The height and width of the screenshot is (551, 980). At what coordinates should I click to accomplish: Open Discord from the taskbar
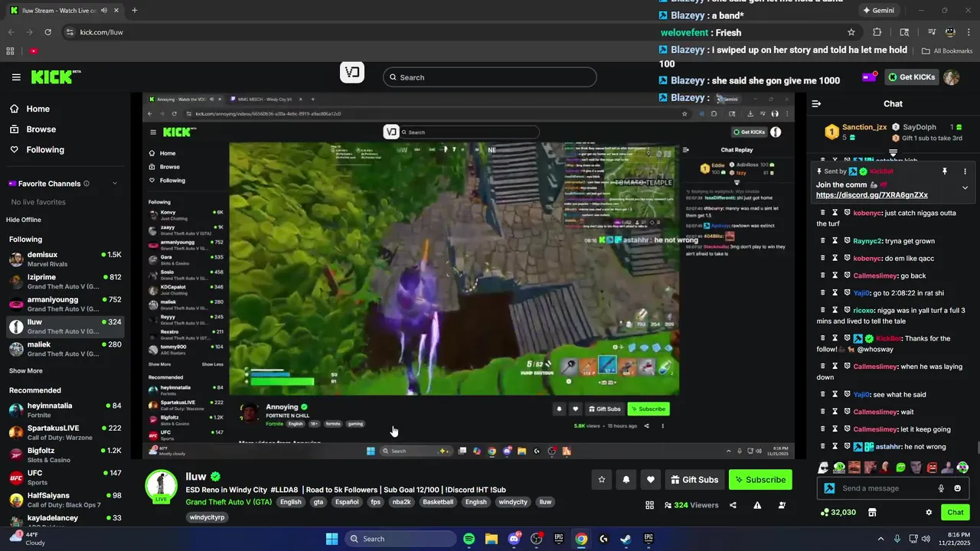click(514, 539)
